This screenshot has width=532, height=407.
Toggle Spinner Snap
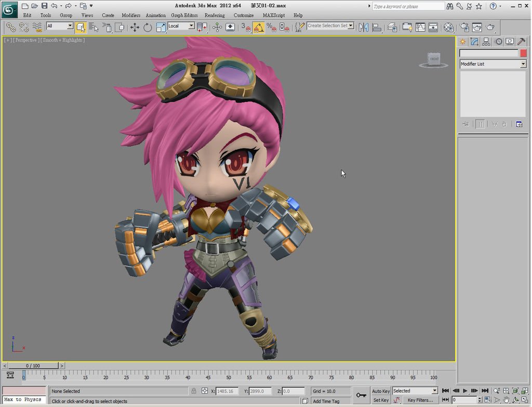[284, 27]
